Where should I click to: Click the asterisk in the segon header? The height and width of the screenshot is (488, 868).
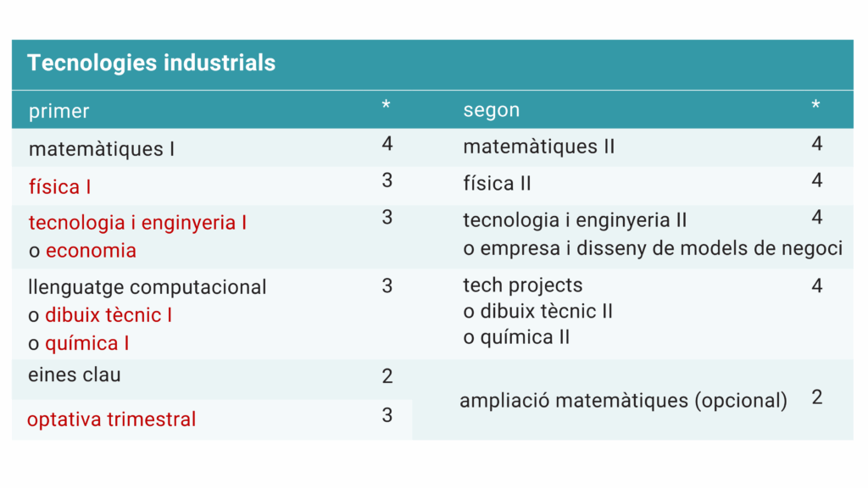click(x=815, y=107)
